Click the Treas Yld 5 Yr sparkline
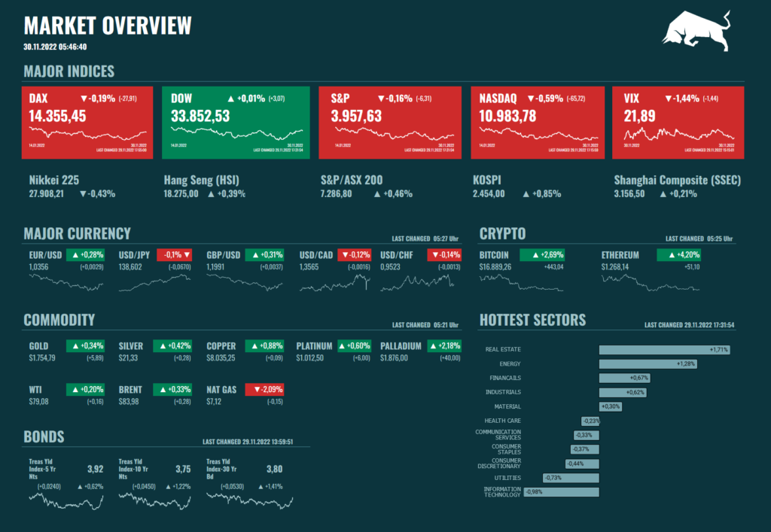The height and width of the screenshot is (532, 771). pos(66,501)
